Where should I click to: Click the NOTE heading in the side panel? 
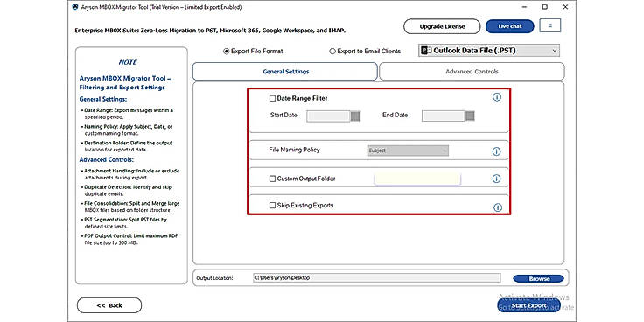[x=128, y=62]
